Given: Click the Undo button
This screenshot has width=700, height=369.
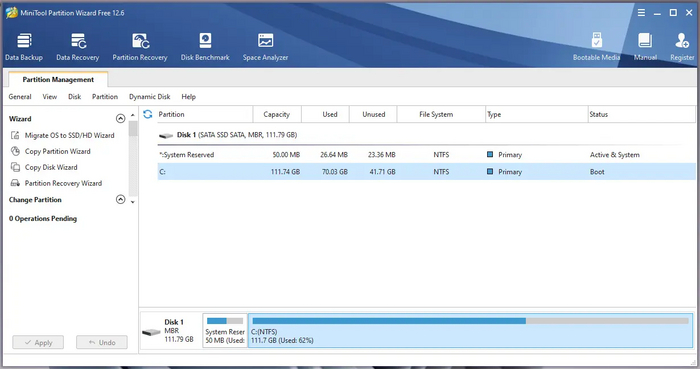Looking at the screenshot, I should (102, 343).
